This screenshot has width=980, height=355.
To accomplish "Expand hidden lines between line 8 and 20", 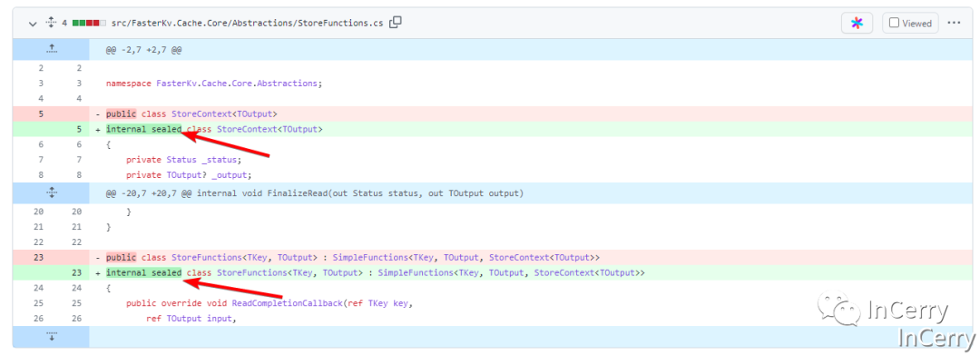I will [51, 193].
